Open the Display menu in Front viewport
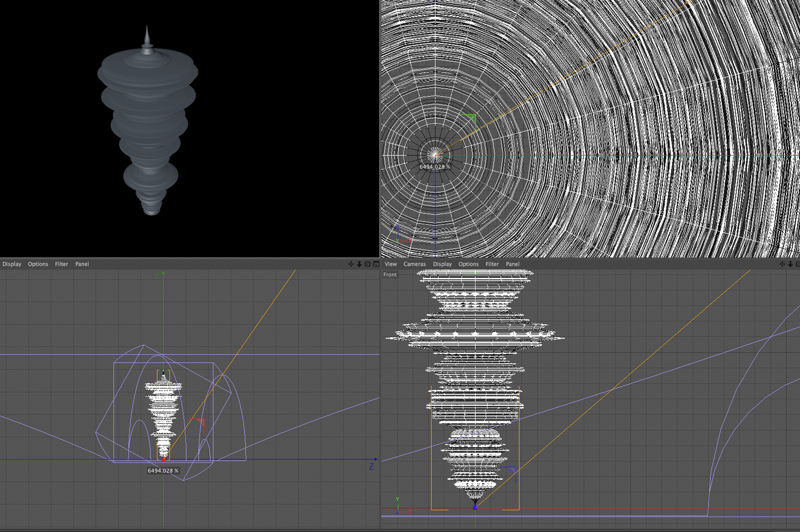The height and width of the screenshot is (532, 800). click(x=442, y=264)
